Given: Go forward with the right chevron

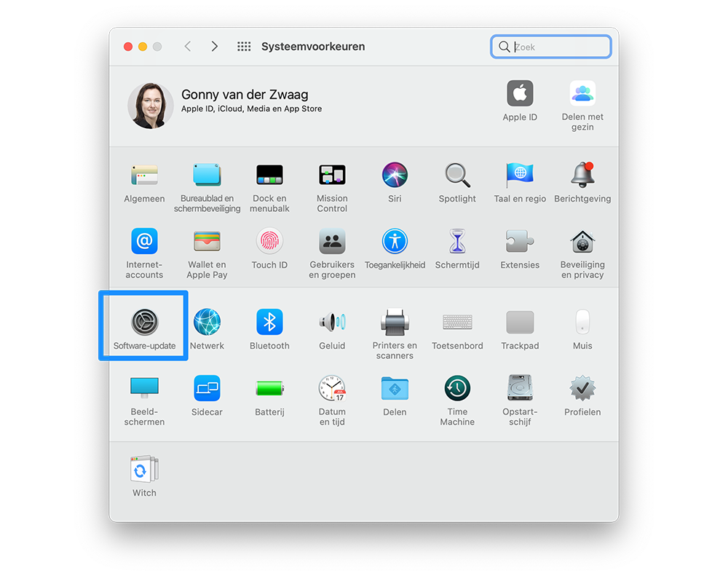Looking at the screenshot, I should [x=215, y=47].
